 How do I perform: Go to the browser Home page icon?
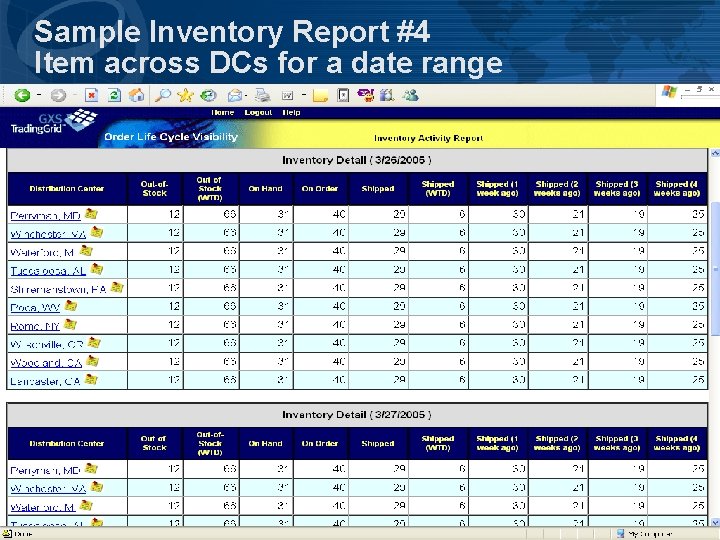[136, 96]
